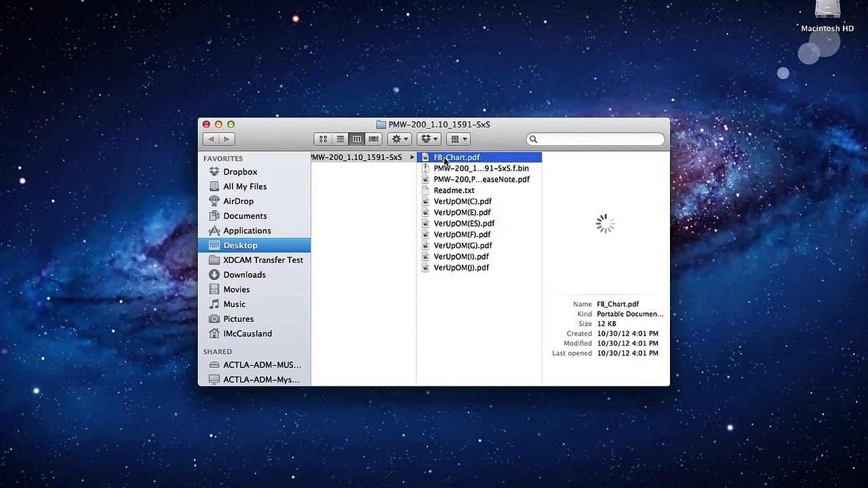Image resolution: width=868 pixels, height=488 pixels.
Task: Select the Readme.txt file
Action: (454, 190)
